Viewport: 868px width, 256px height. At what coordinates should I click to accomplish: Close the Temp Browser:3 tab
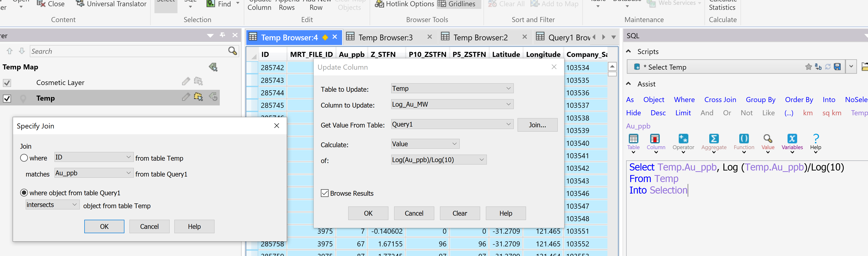(x=430, y=37)
